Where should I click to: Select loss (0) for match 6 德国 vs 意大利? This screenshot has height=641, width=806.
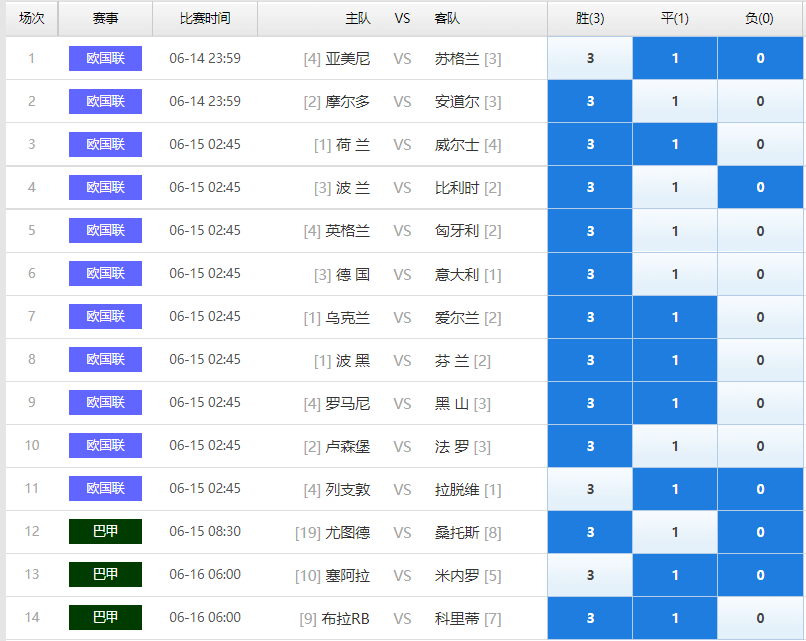click(760, 274)
